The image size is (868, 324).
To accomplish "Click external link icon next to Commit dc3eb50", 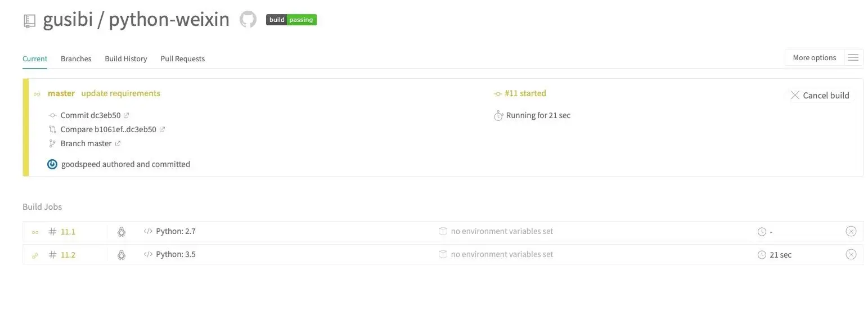I will [x=126, y=115].
